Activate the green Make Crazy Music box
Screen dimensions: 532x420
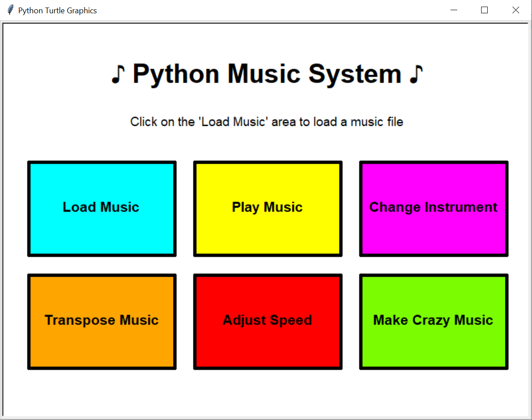[434, 322]
